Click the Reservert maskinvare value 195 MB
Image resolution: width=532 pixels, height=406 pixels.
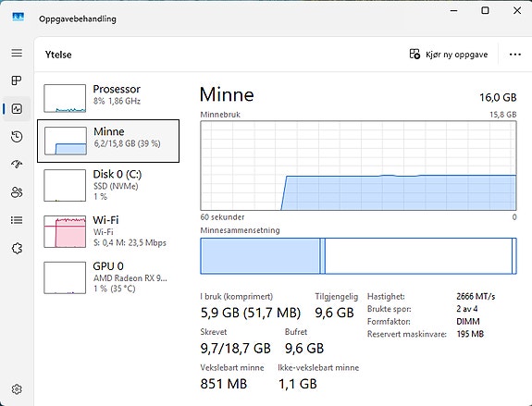(x=470, y=334)
